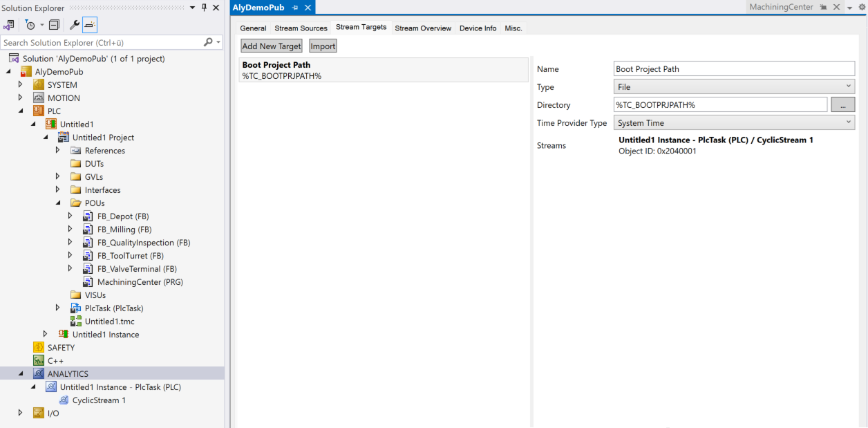Select the SAFETY node in the tree
Viewport: 868px width, 428px height.
(x=61, y=348)
